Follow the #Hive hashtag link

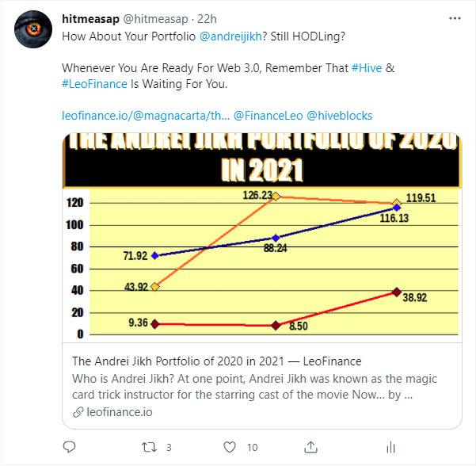pos(367,68)
